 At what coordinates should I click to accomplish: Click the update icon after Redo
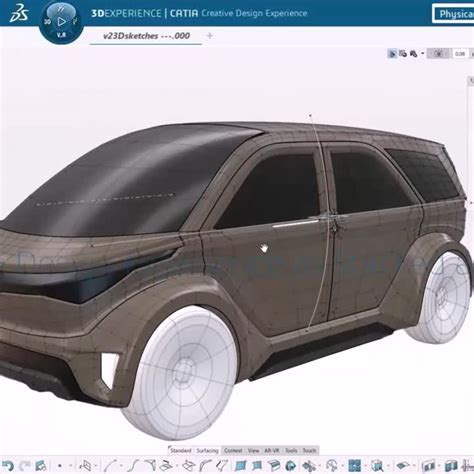tap(41, 465)
